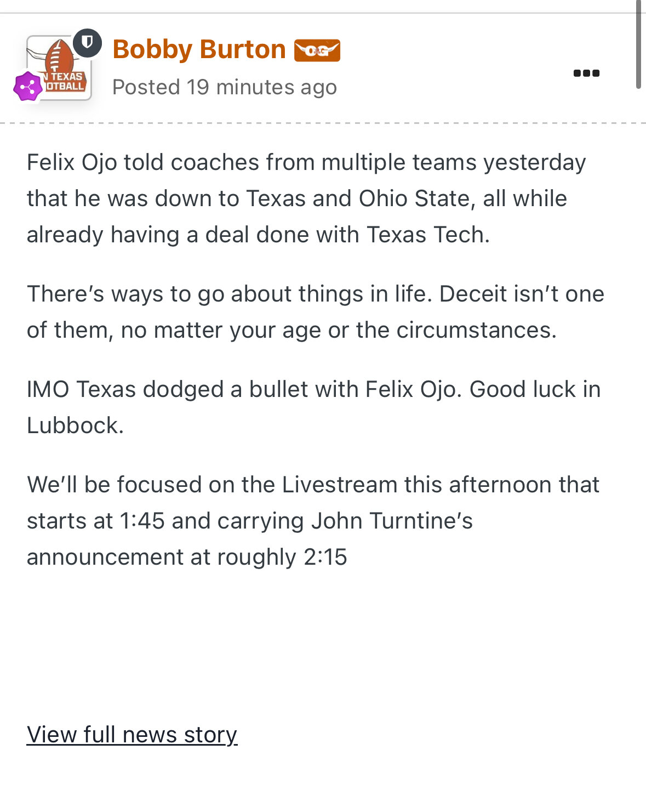This screenshot has height=812, width=646.
Task: Click the moderator shield badge on avatar
Action: [x=87, y=43]
